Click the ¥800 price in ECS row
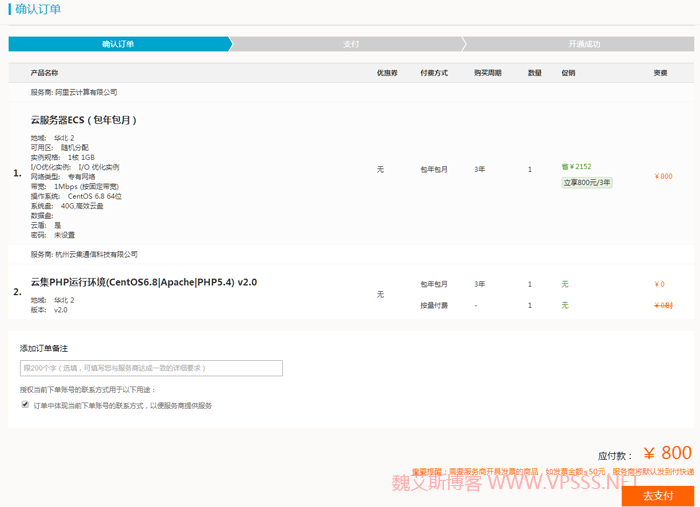The image size is (700, 507). pyautogui.click(x=663, y=176)
